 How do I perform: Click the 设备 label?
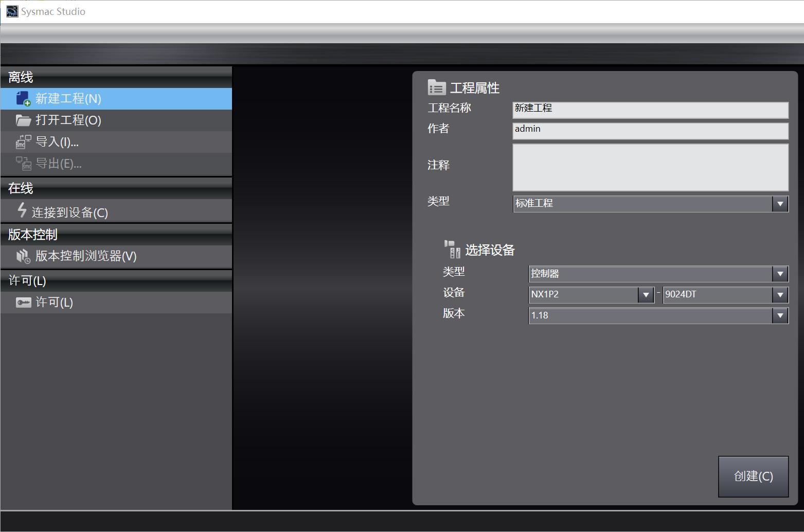pyautogui.click(x=454, y=293)
